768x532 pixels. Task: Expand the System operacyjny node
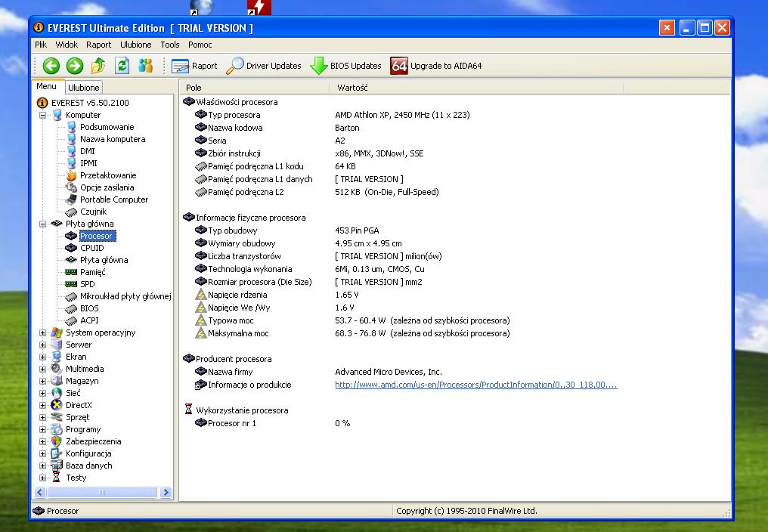click(x=42, y=332)
